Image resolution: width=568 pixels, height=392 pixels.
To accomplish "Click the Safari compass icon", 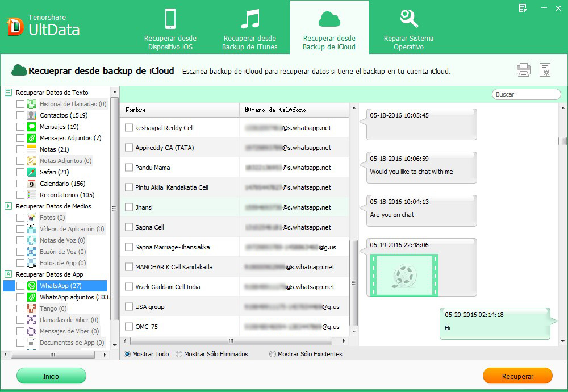I will (32, 172).
